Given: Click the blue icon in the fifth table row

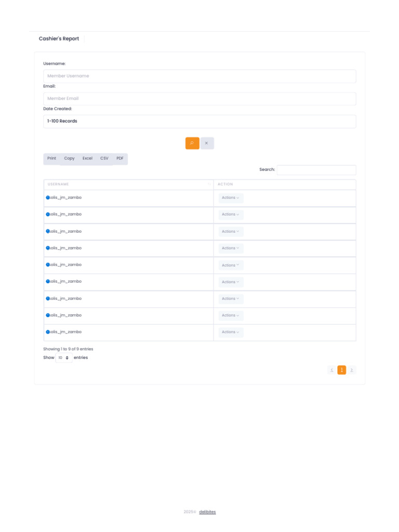Looking at the screenshot, I should 48,264.
